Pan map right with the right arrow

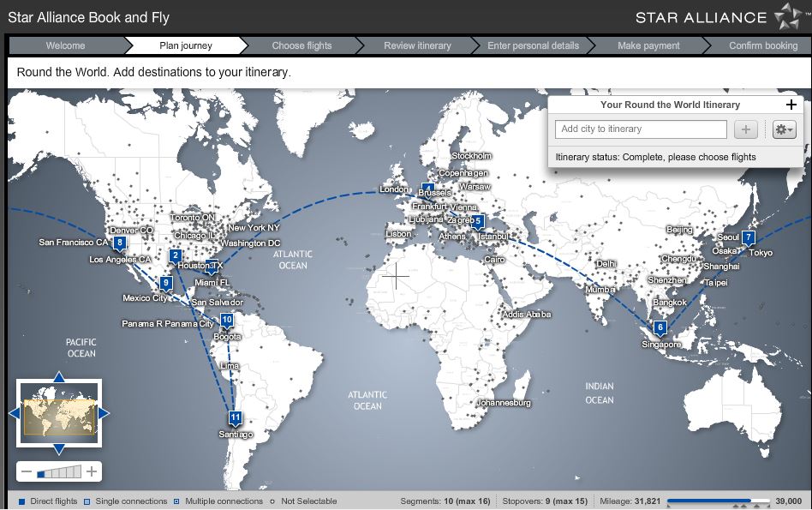(104, 413)
